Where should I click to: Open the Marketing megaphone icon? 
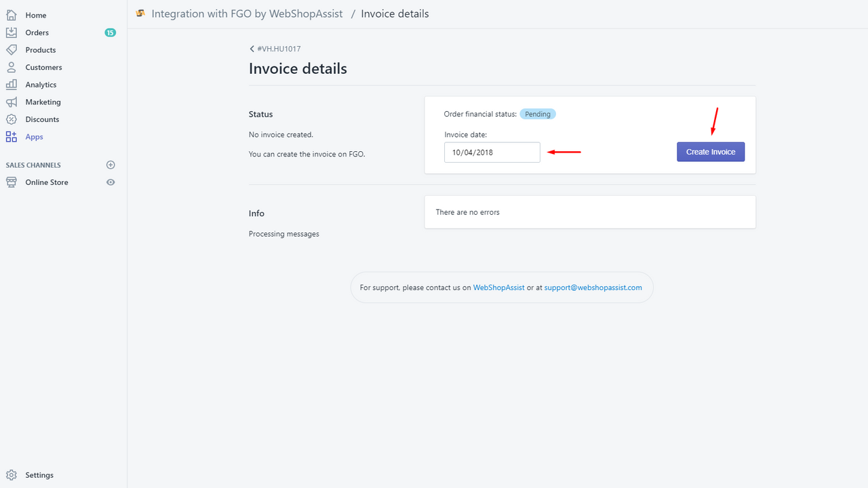tap(11, 102)
